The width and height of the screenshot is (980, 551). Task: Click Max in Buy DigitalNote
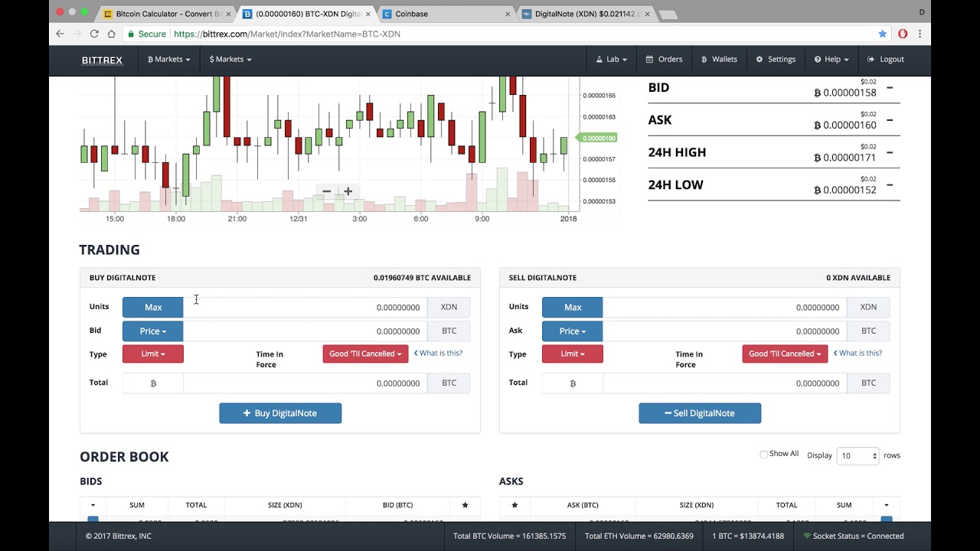tap(153, 307)
